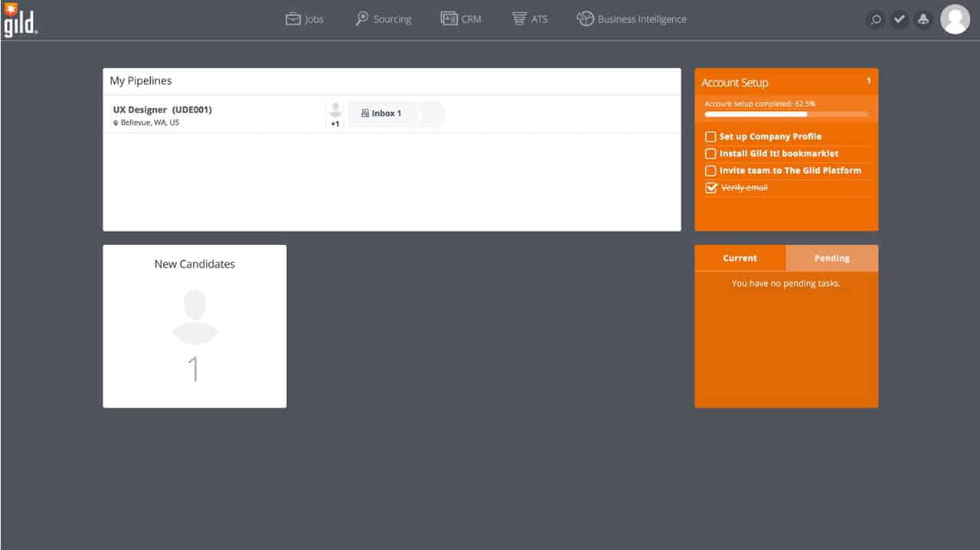Check Invite team to The Gild Platform
The width and height of the screenshot is (980, 550).
710,171
